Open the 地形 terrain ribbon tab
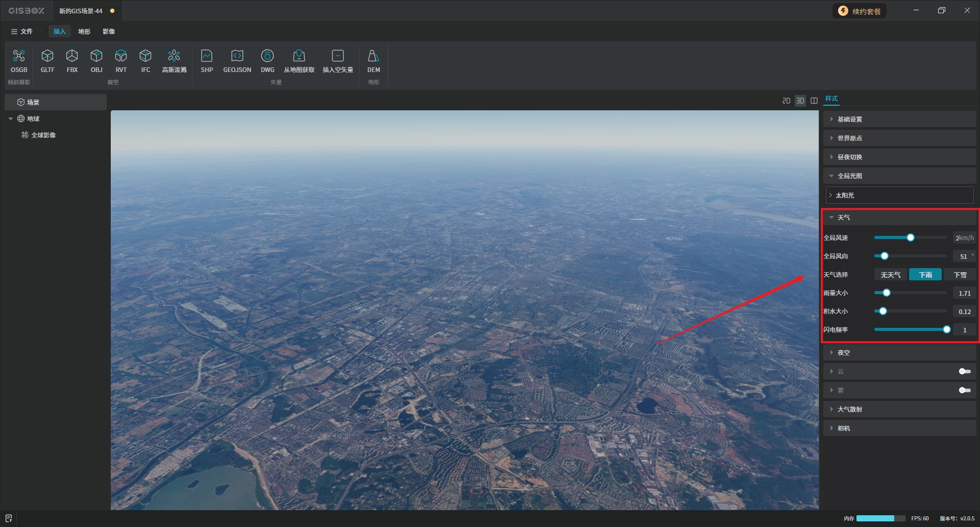The height and width of the screenshot is (527, 980). pos(84,32)
